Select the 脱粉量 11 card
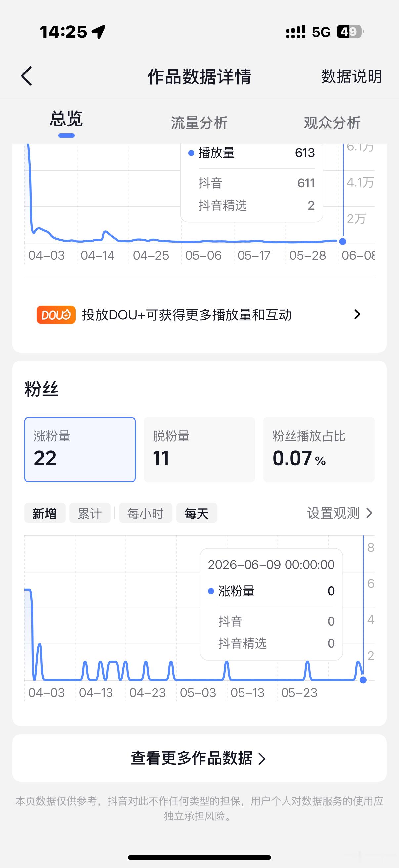 coord(199,450)
